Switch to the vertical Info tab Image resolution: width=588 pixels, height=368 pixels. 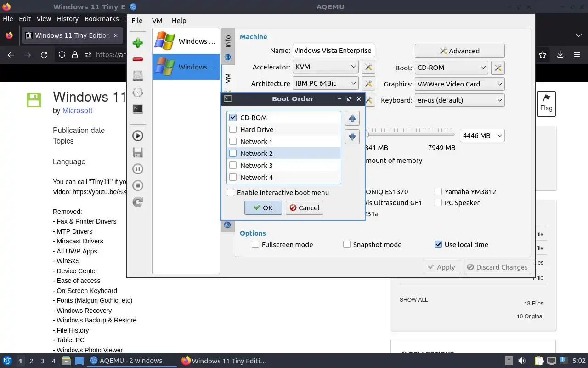[227, 46]
